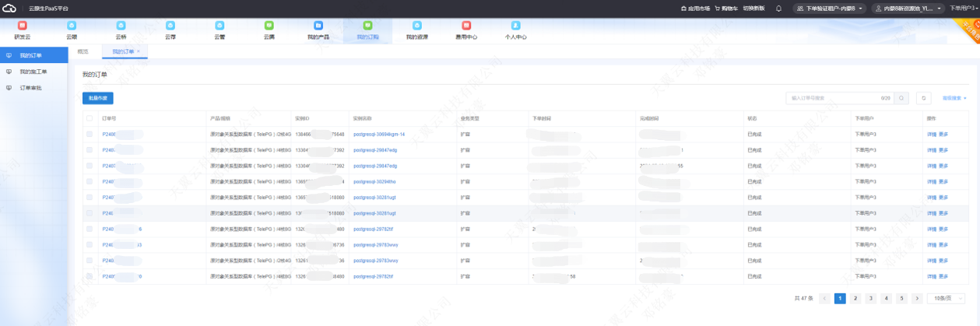Go to page 4
980x326 pixels.
click(x=886, y=298)
